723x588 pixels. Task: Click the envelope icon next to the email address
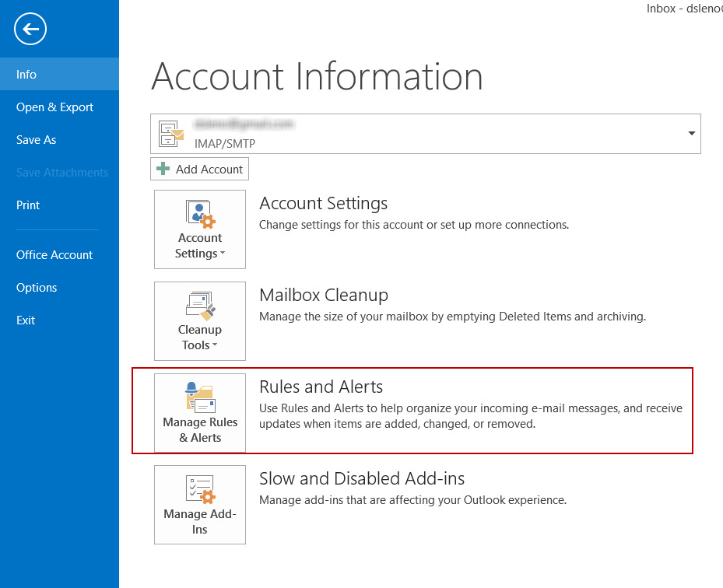(170, 133)
